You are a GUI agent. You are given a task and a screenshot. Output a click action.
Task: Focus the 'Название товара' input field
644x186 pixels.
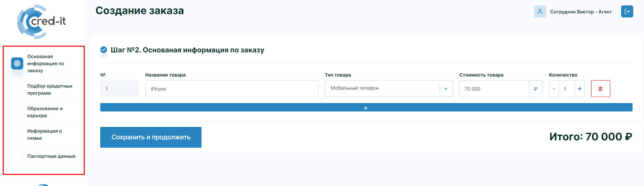coord(231,89)
